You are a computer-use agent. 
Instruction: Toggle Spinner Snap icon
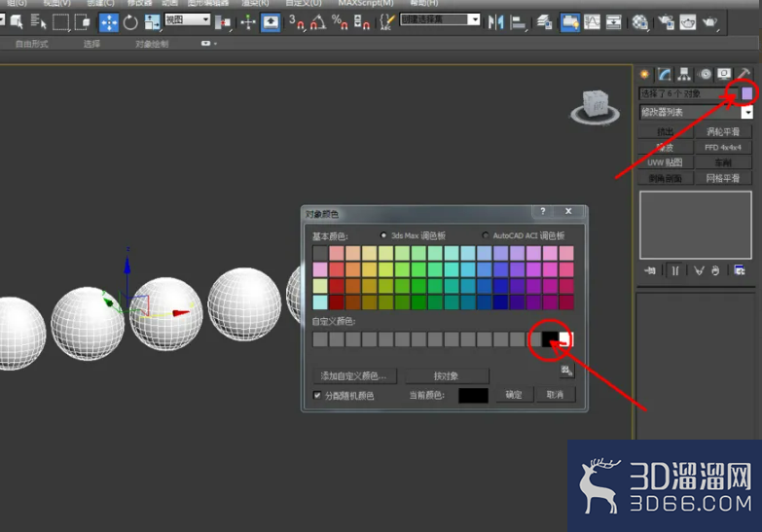click(362, 22)
